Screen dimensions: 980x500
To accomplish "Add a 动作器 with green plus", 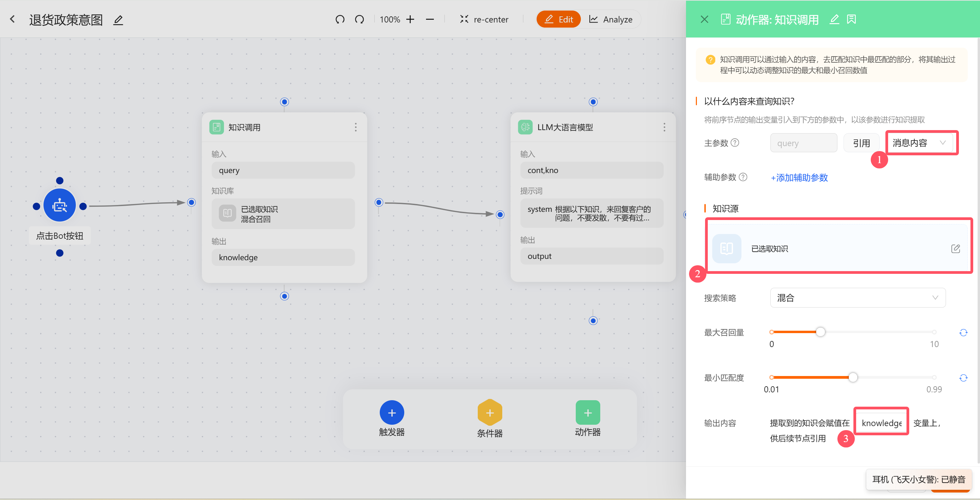I will 587,412.
